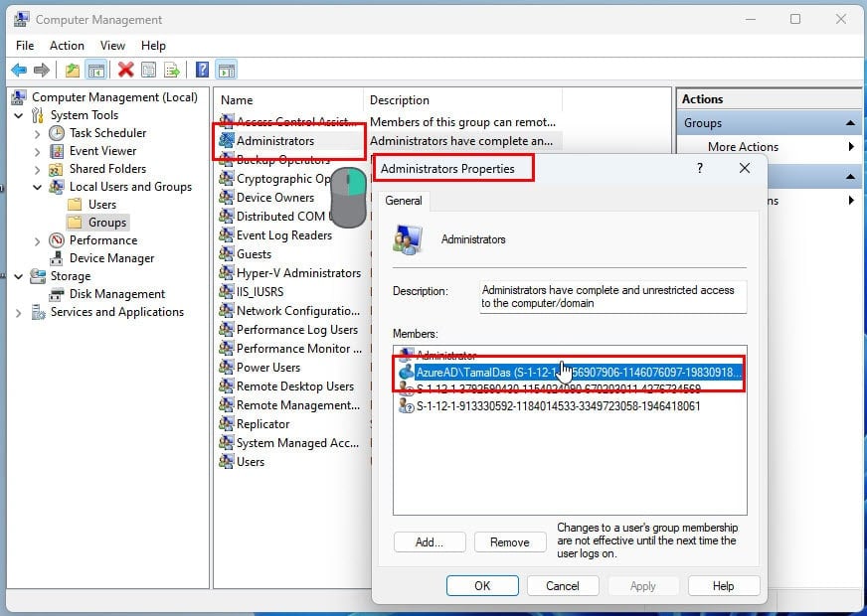Sort by the Description column header
Image resolution: width=867 pixels, height=616 pixels.
click(462, 100)
